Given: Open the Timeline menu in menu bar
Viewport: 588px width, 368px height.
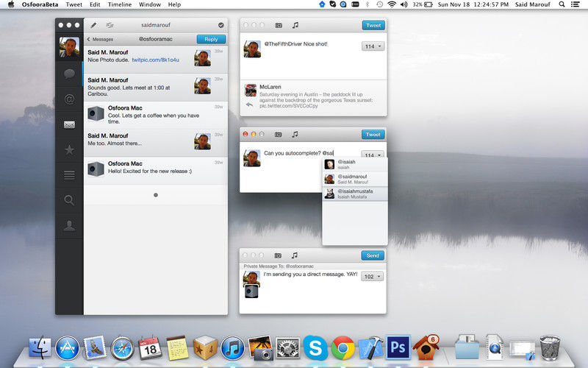Looking at the screenshot, I should [x=120, y=4].
